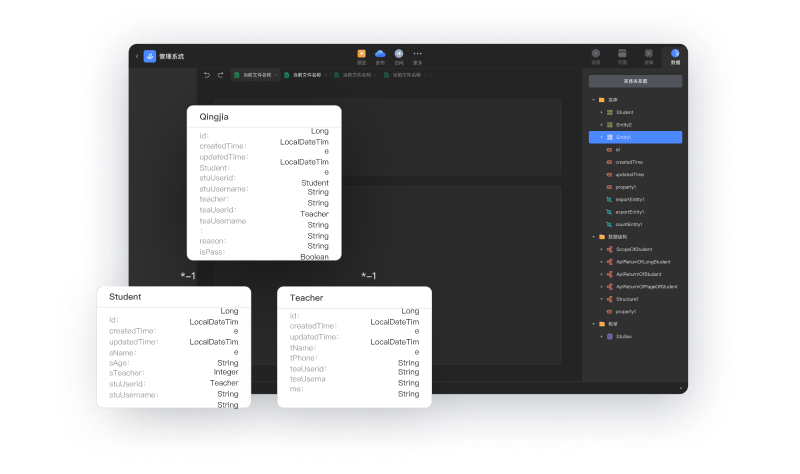Image resolution: width=800 pixels, height=474 pixels.
Task: Select property1 under Entity1
Action: [626, 187]
